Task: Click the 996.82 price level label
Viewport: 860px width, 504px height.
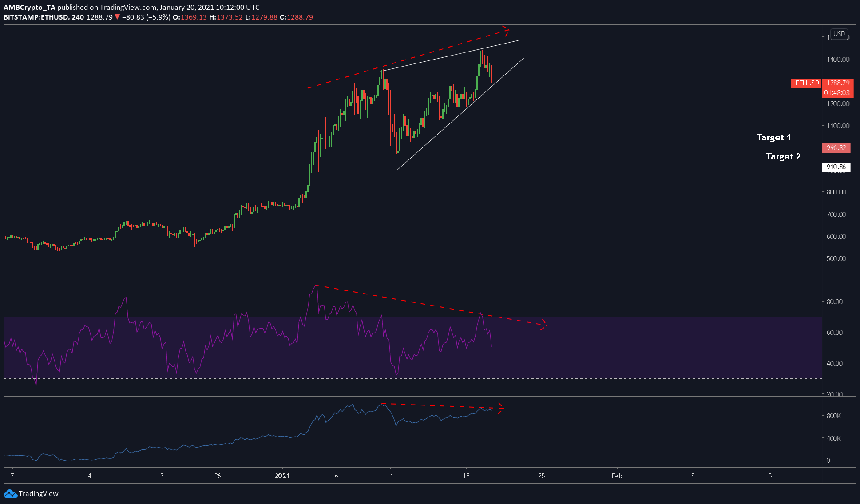Action: (836, 148)
